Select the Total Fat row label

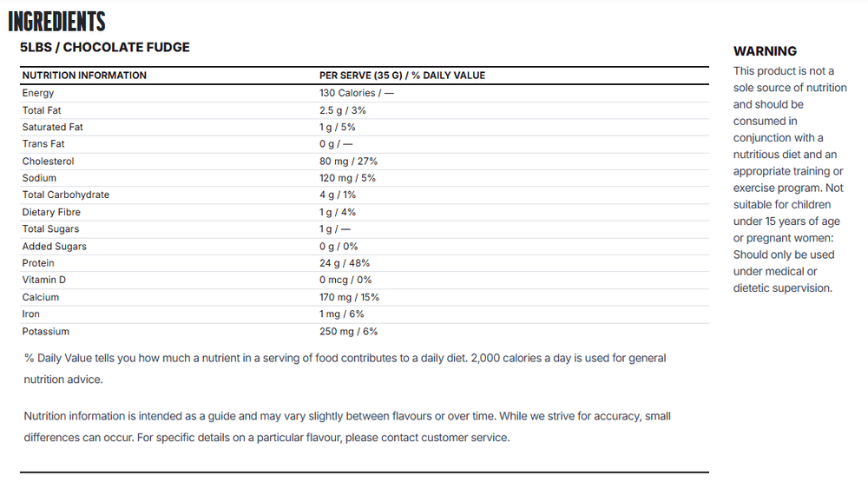(42, 110)
